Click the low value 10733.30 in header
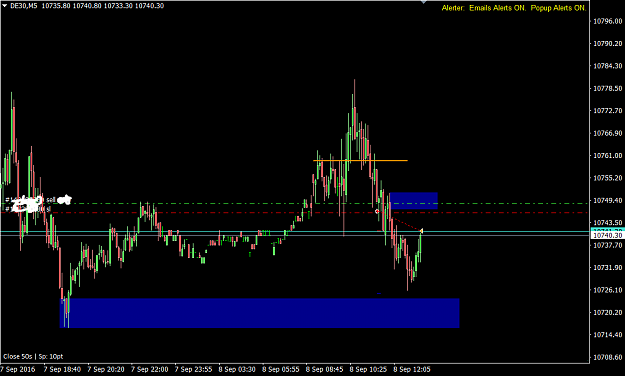625x376 pixels. point(118,6)
